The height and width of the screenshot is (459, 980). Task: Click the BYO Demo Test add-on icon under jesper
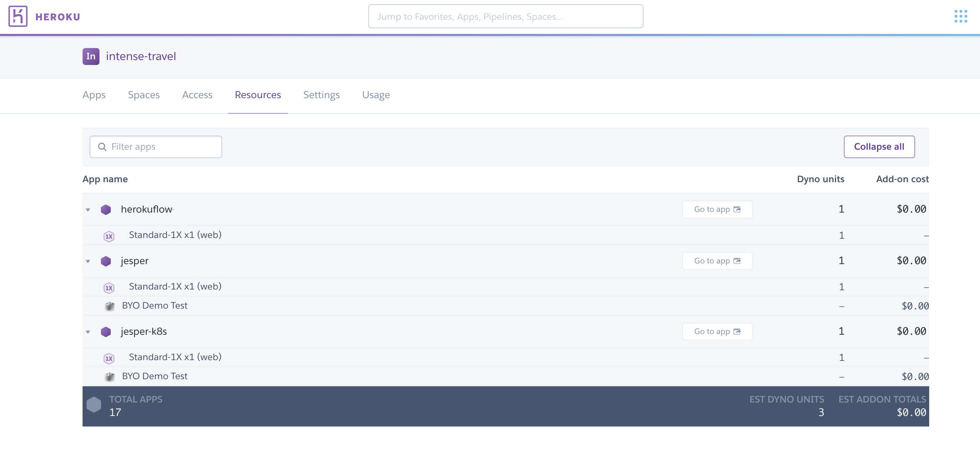(110, 306)
